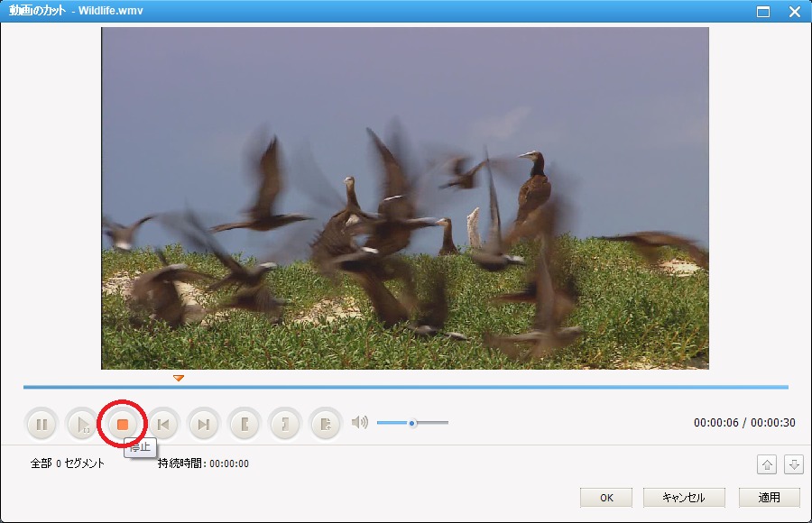Click the 全部 0 セグメント label
Screen dimensions: 812x523
tap(68, 463)
